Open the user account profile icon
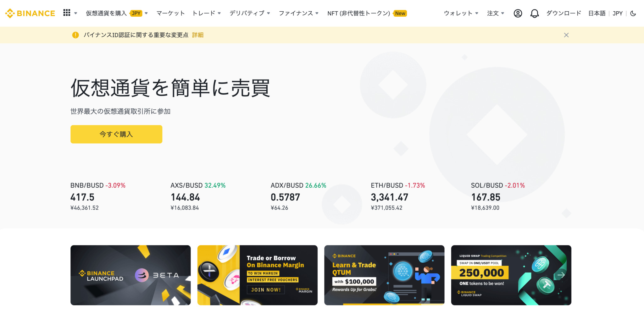 [518, 13]
